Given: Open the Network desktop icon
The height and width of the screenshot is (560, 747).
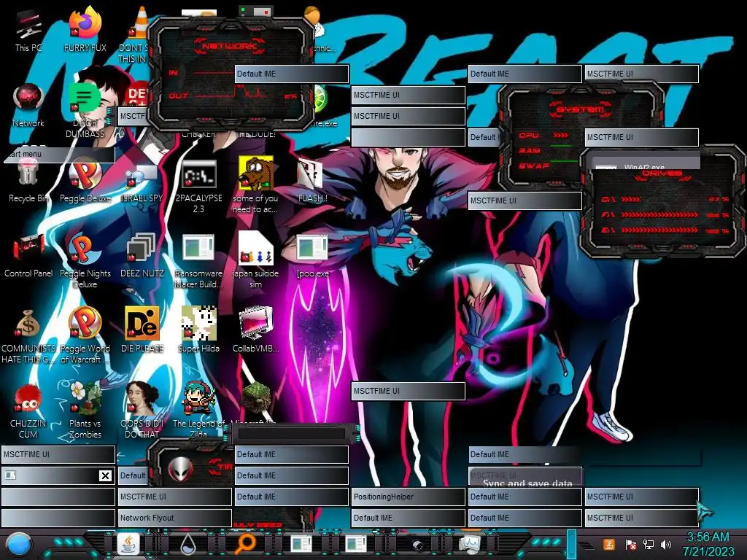Looking at the screenshot, I should (28, 105).
